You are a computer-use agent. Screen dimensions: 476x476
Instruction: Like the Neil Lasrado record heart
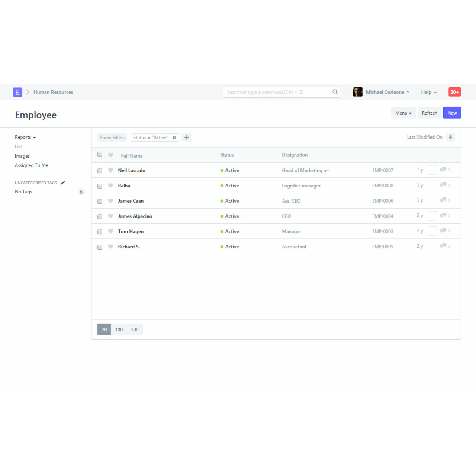110,170
